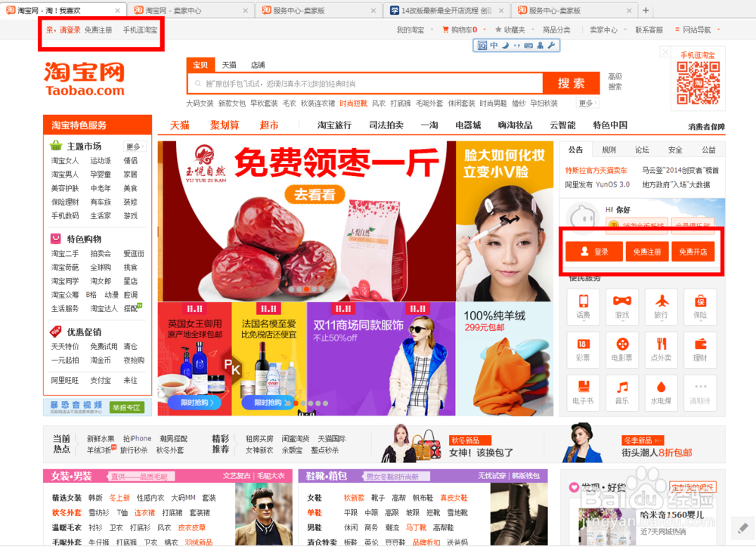Click the moon icon in IME toolbar
Screen dimensions: 756x547
coord(505,45)
